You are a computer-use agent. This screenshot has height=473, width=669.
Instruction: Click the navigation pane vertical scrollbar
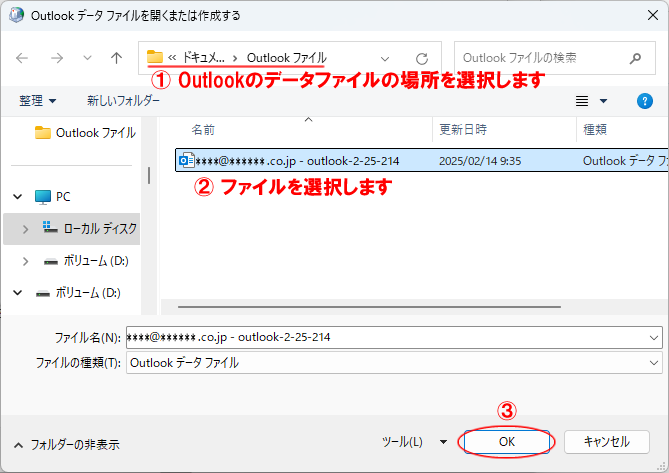point(149,175)
